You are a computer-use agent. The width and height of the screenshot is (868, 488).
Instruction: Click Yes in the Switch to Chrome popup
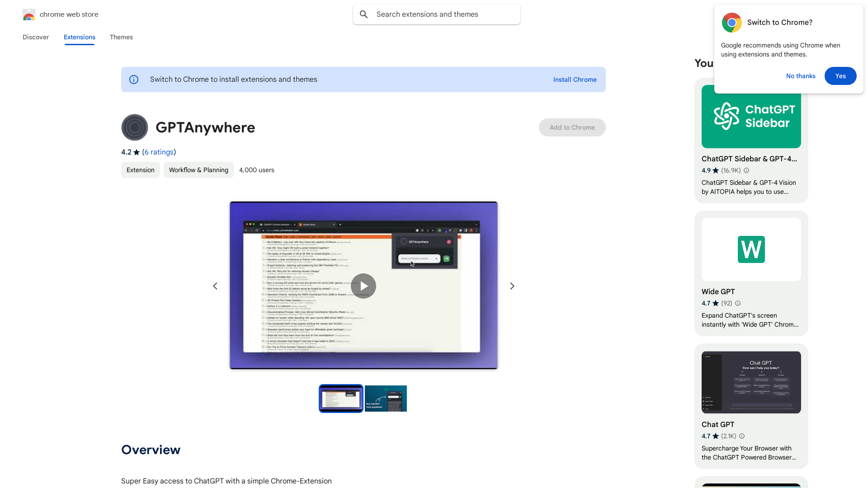840,76
